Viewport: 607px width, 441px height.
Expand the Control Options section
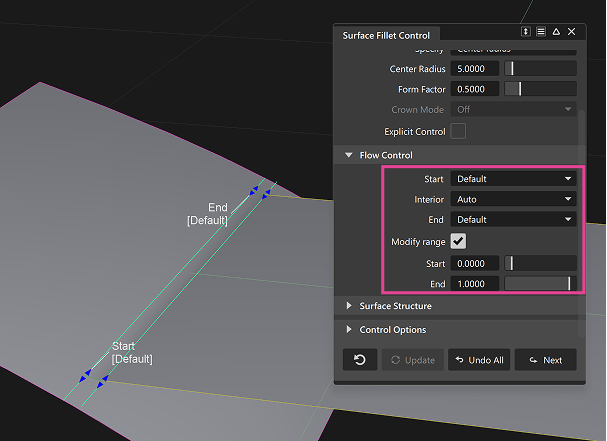[x=349, y=329]
